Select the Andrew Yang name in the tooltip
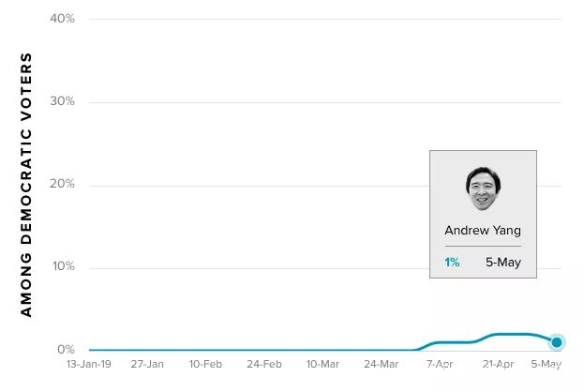Screen dimensions: 584x392 tap(483, 231)
